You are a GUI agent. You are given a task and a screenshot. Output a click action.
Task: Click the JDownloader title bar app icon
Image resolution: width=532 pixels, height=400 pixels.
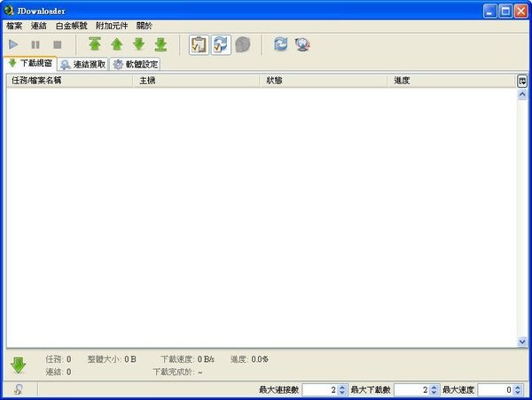pyautogui.click(x=9, y=11)
